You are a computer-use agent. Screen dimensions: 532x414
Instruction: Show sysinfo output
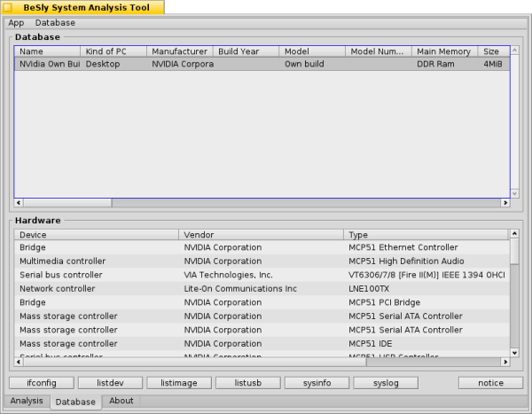317,383
